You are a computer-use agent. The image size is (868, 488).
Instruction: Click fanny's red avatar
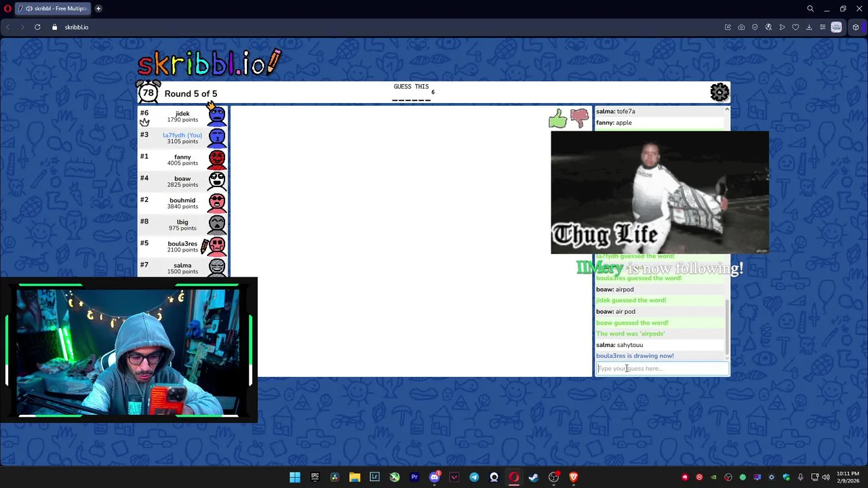click(217, 159)
